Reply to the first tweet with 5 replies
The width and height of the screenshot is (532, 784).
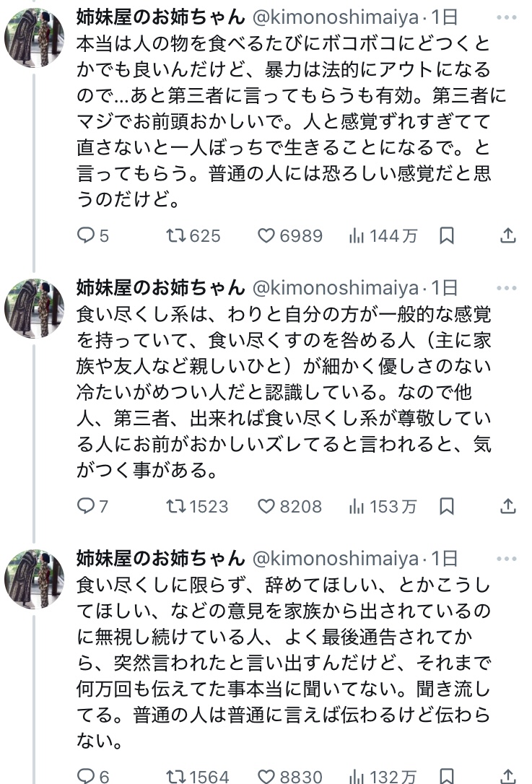pos(87,236)
